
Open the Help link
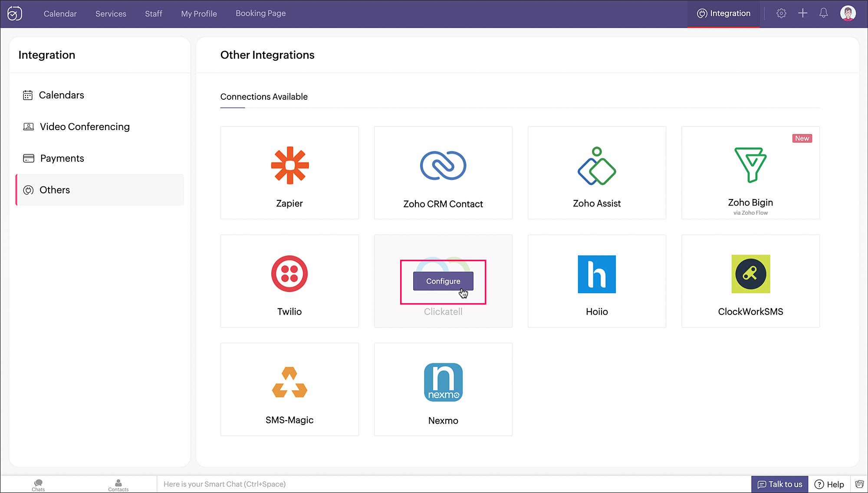tap(829, 484)
